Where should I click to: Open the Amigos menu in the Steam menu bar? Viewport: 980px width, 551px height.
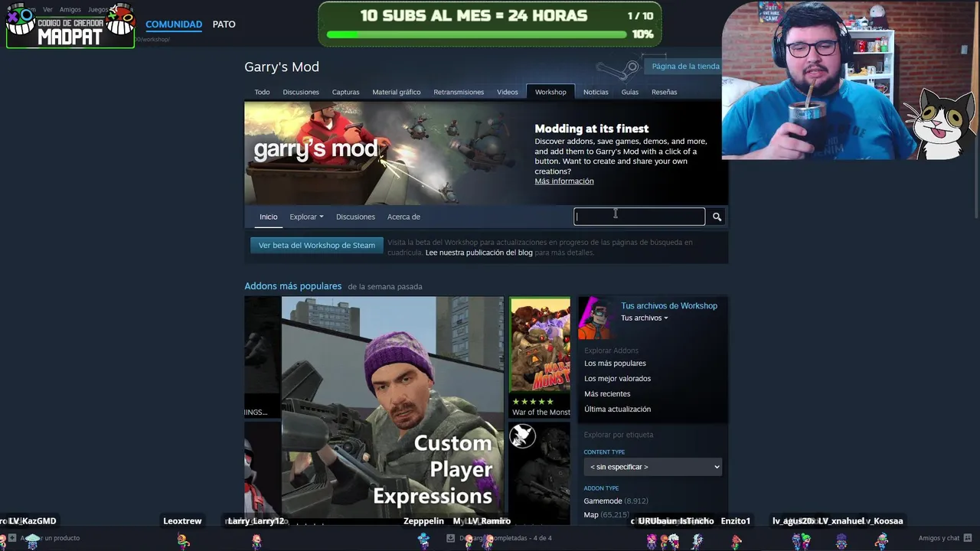[x=70, y=9]
